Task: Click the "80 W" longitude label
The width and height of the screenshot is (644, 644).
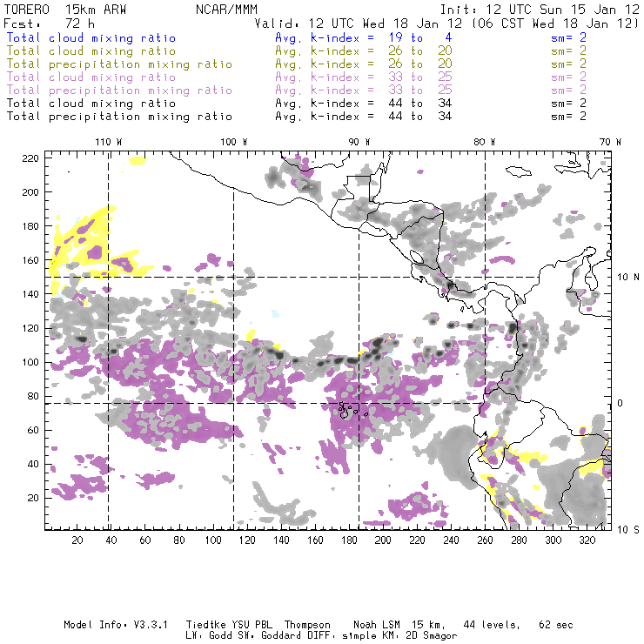Action: coord(485,142)
